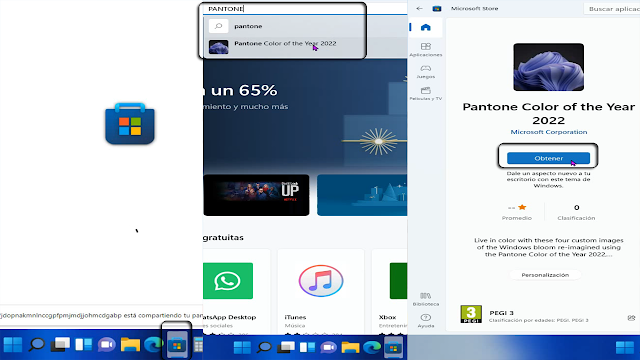
Task: Launch Edge from the left-hand taskbar
Action: (153, 345)
